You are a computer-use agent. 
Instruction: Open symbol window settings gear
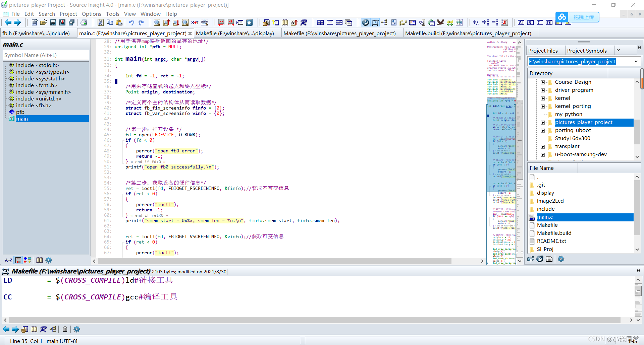49,260
